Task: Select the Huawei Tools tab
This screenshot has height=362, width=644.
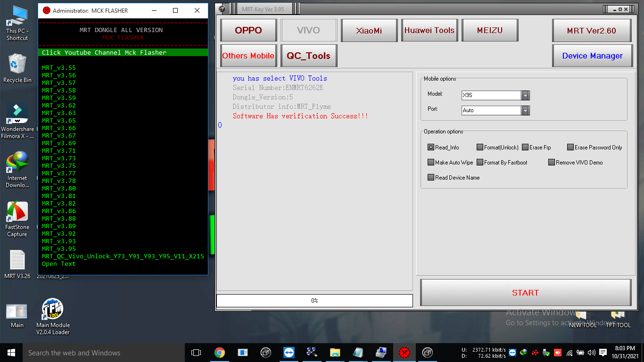Action: [429, 30]
